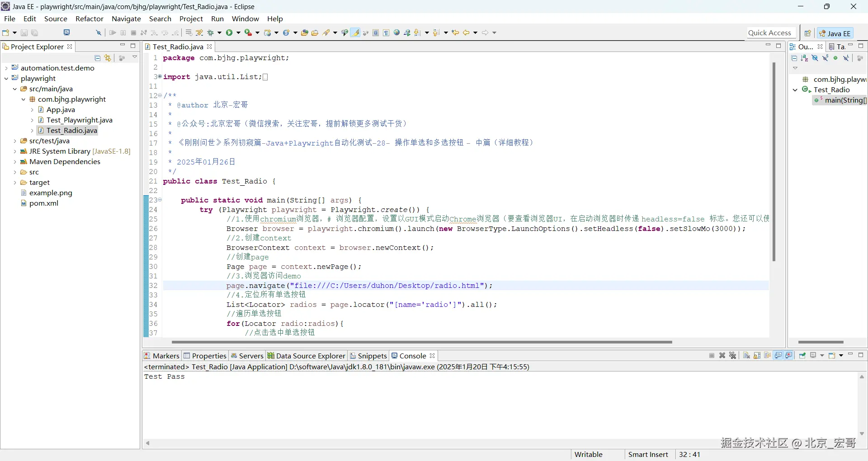Toggle Show Whitespace Characters
Image resolution: width=868 pixels, height=461 pixels.
386,33
